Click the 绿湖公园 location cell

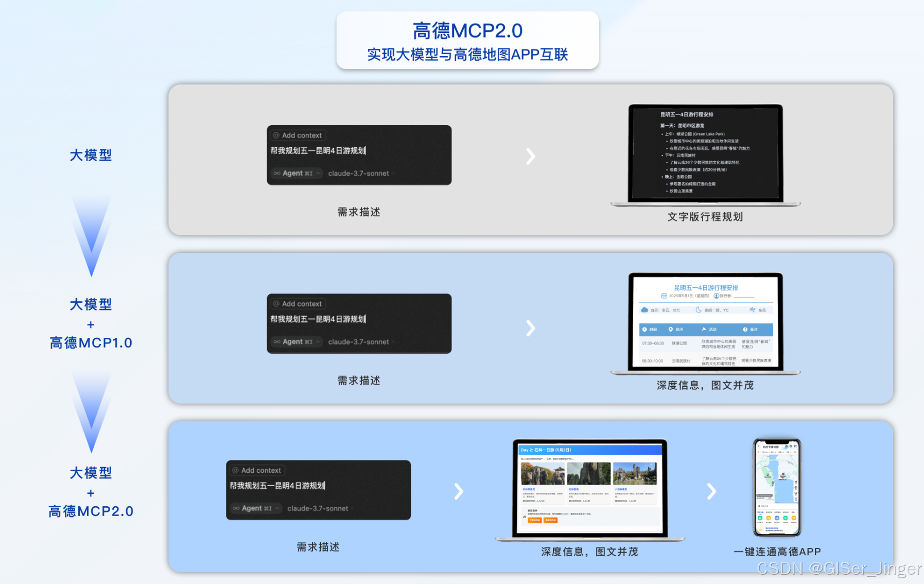click(679, 343)
